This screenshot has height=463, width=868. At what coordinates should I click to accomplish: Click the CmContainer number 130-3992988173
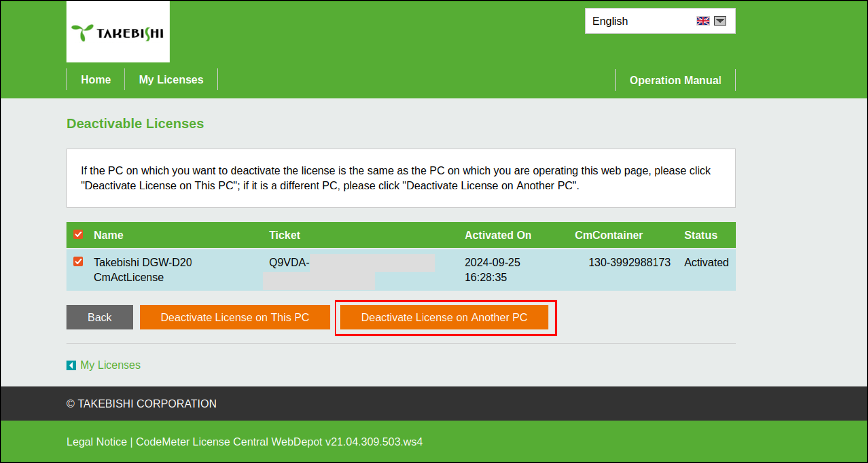tap(629, 262)
